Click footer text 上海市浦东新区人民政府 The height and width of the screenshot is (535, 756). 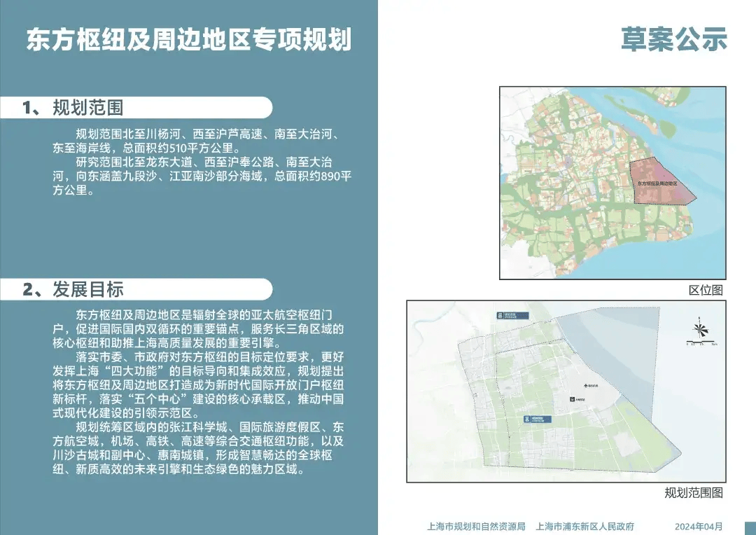(585, 527)
